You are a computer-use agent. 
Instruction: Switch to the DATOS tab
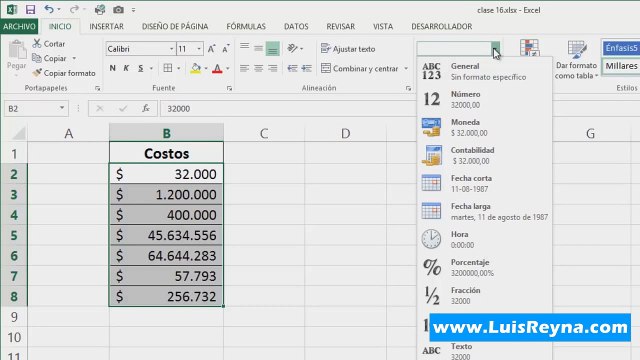pyautogui.click(x=296, y=27)
